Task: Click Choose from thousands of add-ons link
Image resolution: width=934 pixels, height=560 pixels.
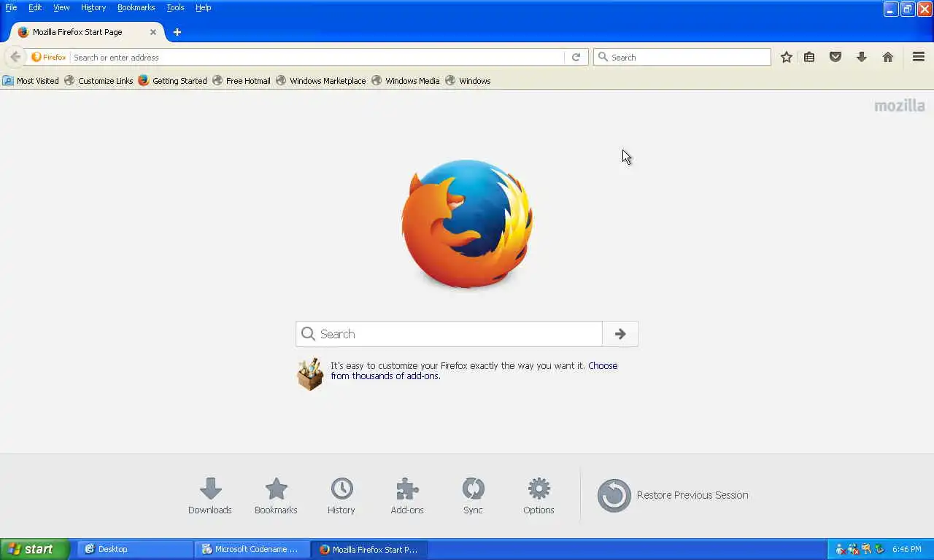Action: click(x=474, y=371)
